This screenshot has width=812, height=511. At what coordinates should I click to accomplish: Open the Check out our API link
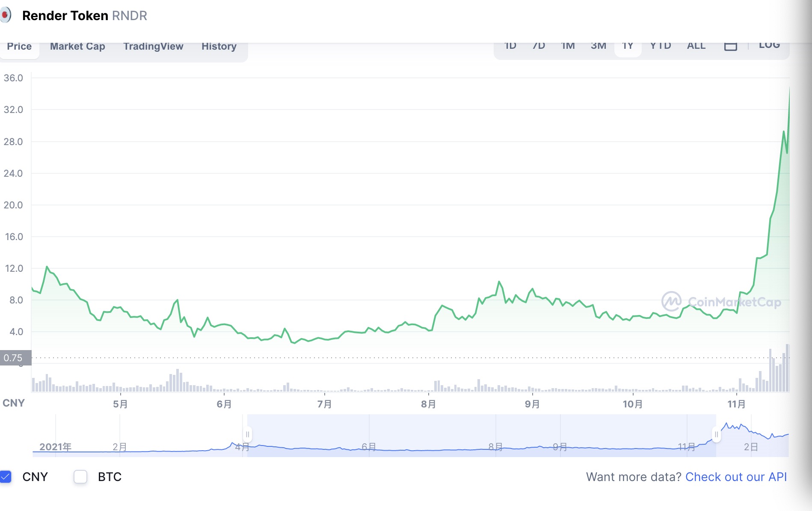pos(736,477)
